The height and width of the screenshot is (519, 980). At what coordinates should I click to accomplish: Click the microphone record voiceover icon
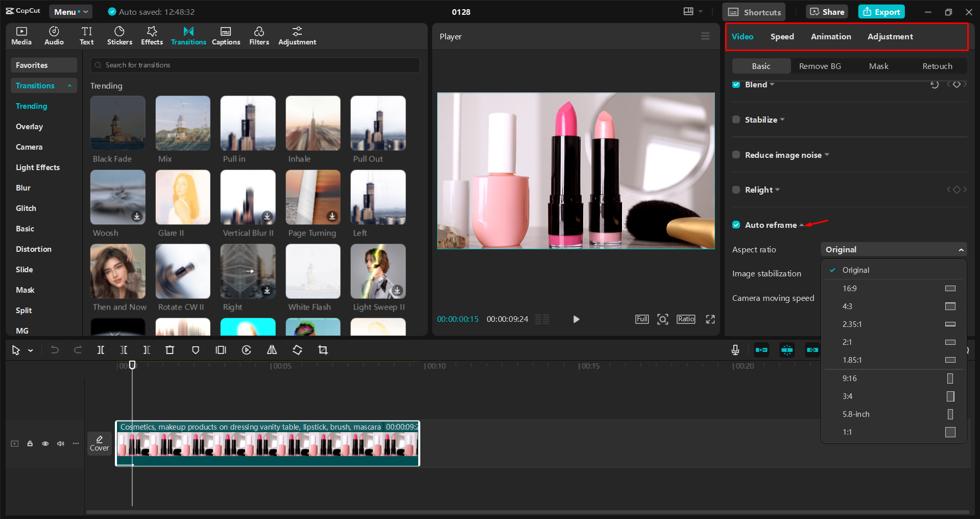(735, 350)
